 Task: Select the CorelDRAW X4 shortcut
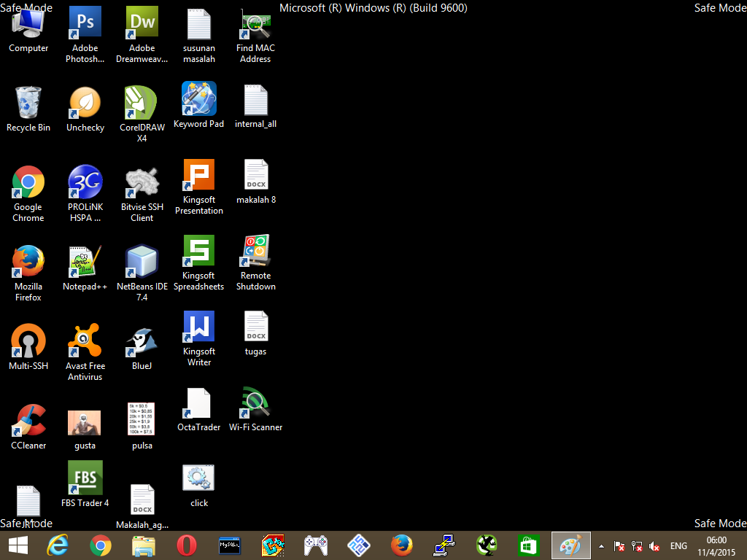(142, 114)
